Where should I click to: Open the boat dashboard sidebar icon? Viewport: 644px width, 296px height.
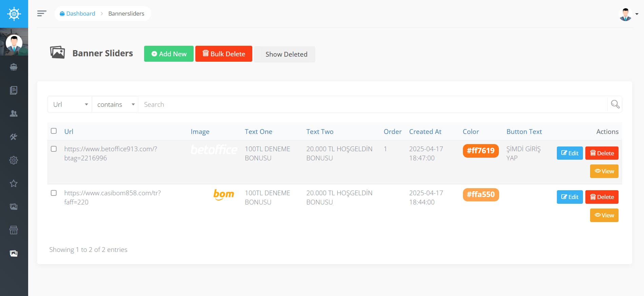click(x=14, y=67)
